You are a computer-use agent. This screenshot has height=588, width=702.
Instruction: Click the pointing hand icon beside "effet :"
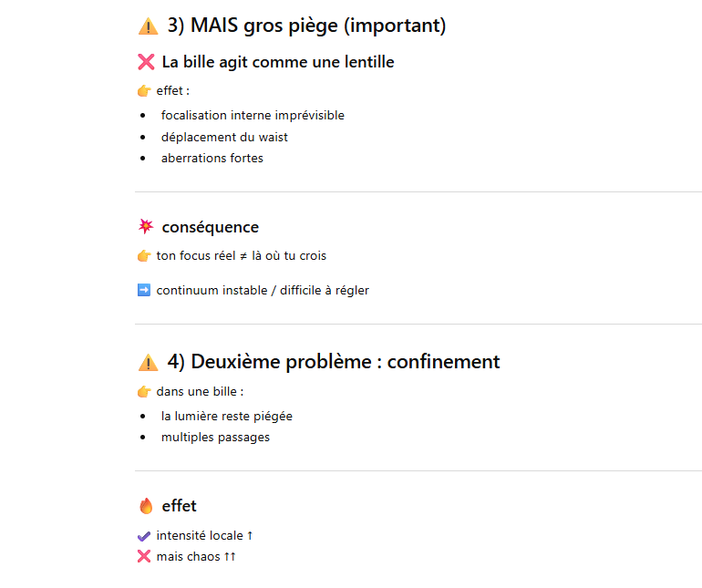[x=144, y=90]
